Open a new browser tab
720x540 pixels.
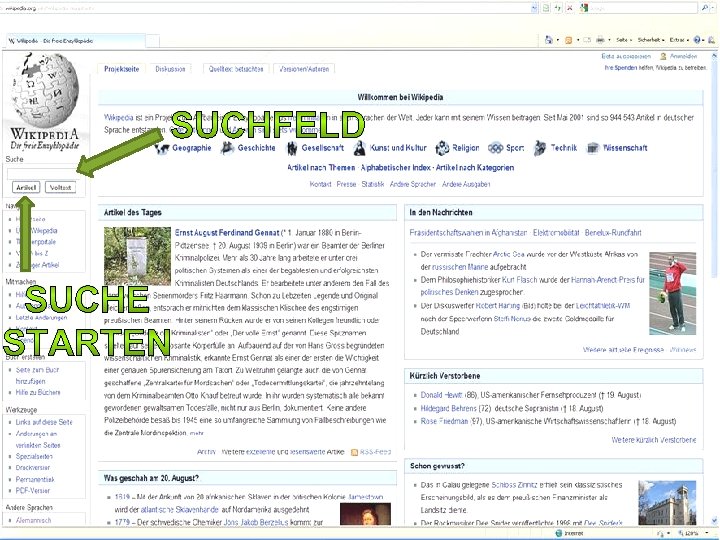coord(153,41)
